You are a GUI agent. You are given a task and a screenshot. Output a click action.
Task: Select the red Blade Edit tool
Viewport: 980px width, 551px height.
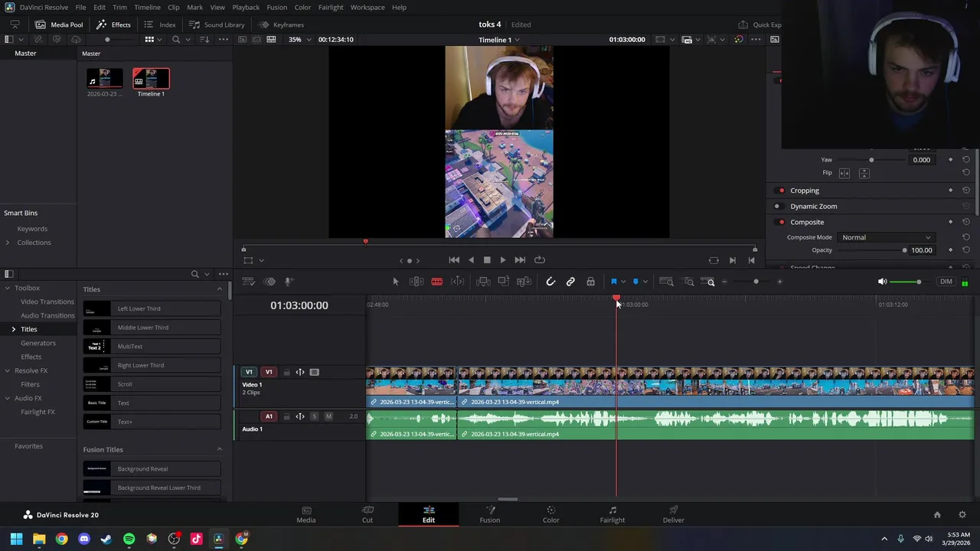437,282
